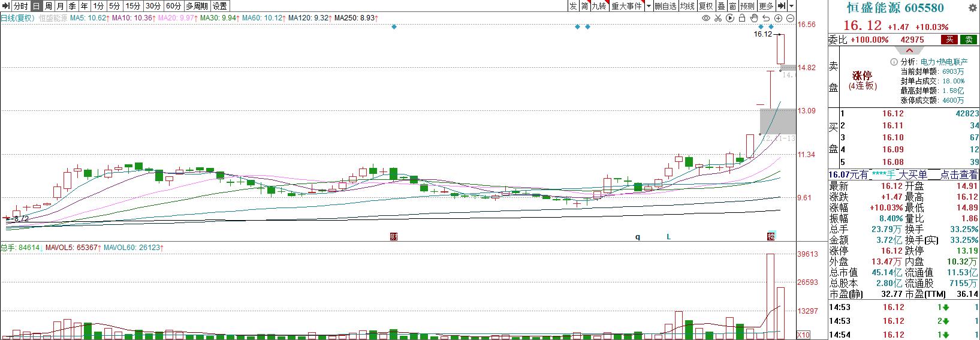
Task: Open the 设置 settings button
Action: (220, 6)
